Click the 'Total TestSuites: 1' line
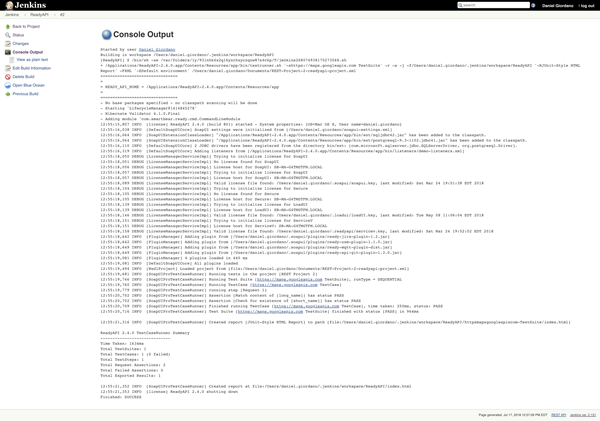600x421 pixels. click(123, 349)
